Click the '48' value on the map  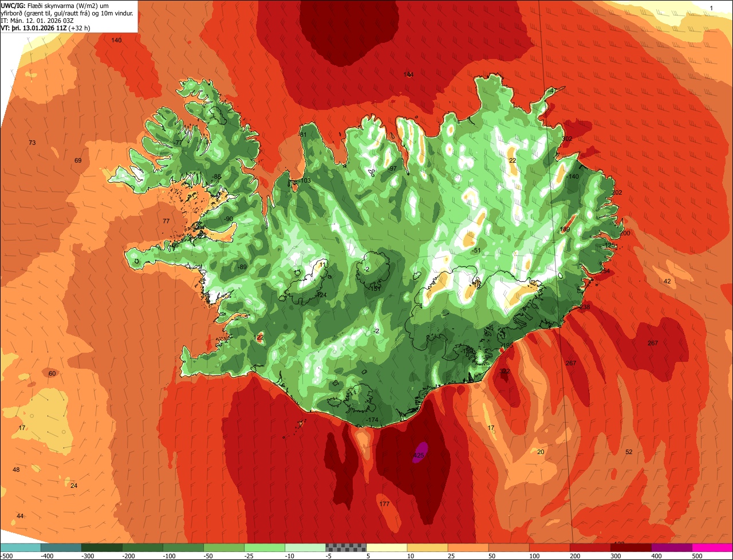coord(16,470)
